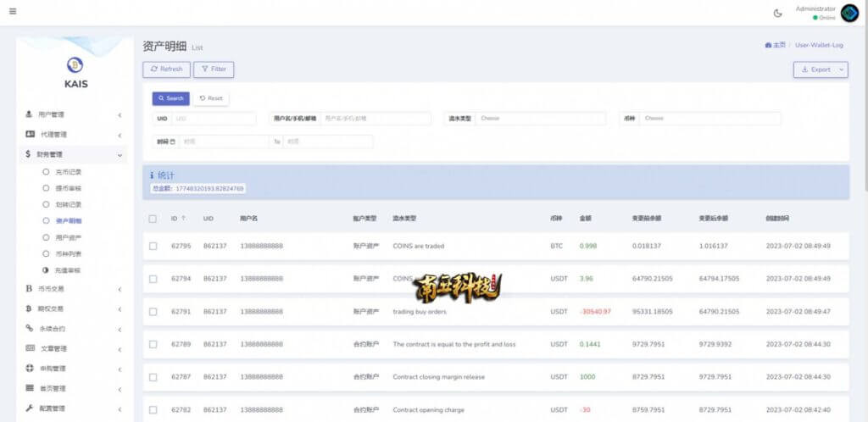Toggle dark mode moon icon
The height and width of the screenshot is (422, 868).
click(x=778, y=14)
